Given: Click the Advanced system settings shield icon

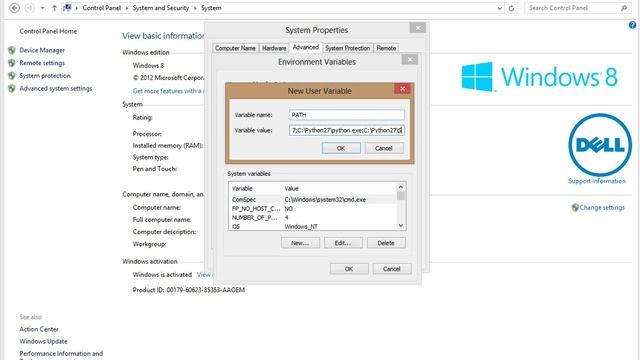Looking at the screenshot, I should click(x=12, y=88).
